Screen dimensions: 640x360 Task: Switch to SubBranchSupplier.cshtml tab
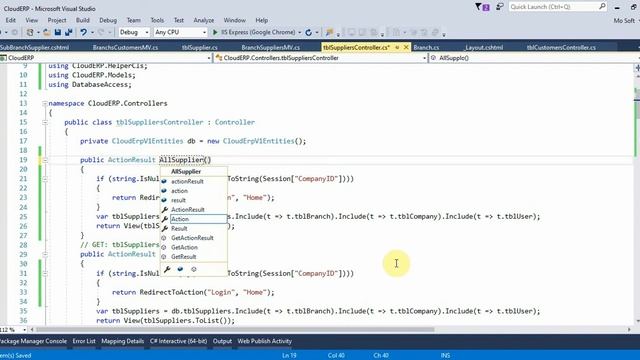click(35, 47)
